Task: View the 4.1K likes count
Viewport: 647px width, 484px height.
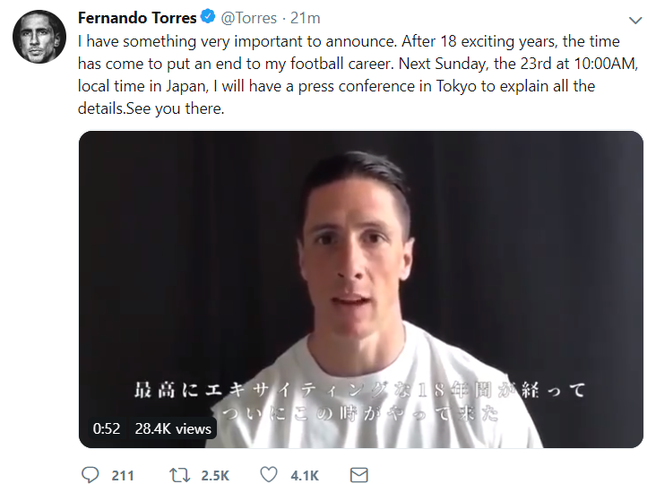Action: pyautogui.click(x=305, y=475)
